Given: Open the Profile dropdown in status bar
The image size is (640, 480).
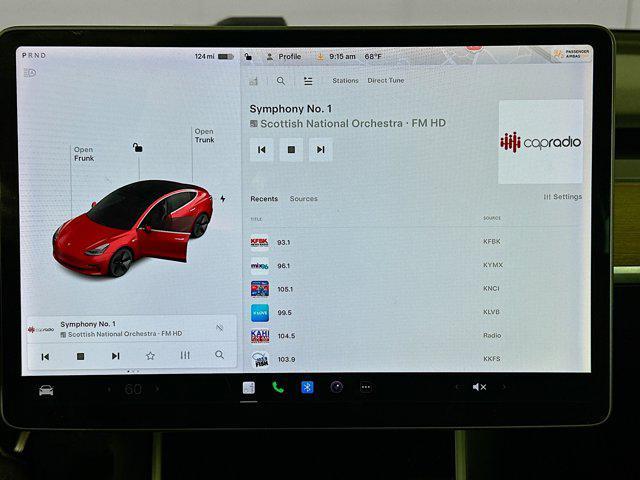Looking at the screenshot, I should click(x=284, y=57).
